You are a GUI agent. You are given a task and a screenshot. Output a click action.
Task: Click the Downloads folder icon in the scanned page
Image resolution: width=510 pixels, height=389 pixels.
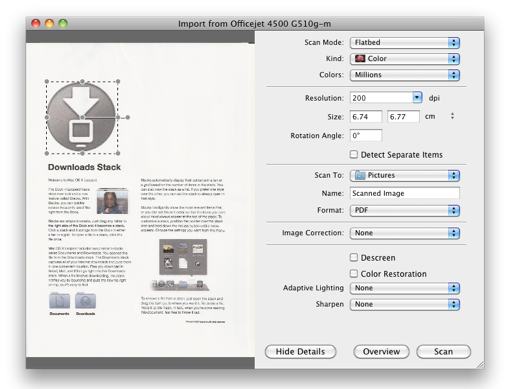(86, 301)
